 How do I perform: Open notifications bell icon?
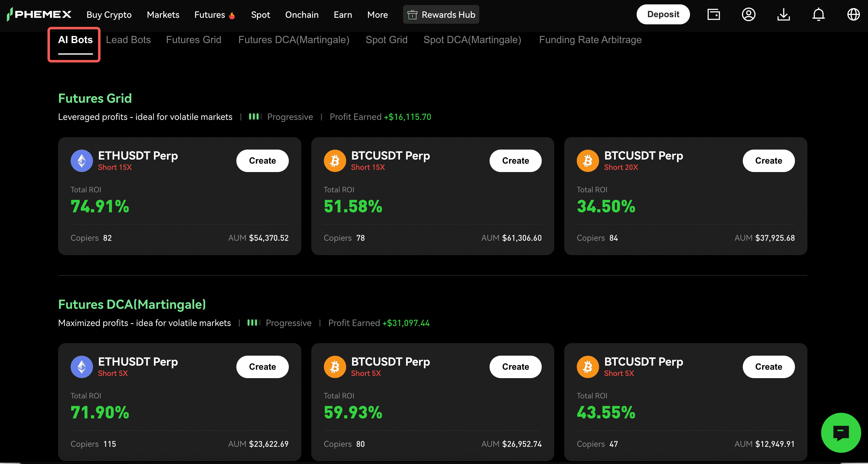[x=818, y=14]
